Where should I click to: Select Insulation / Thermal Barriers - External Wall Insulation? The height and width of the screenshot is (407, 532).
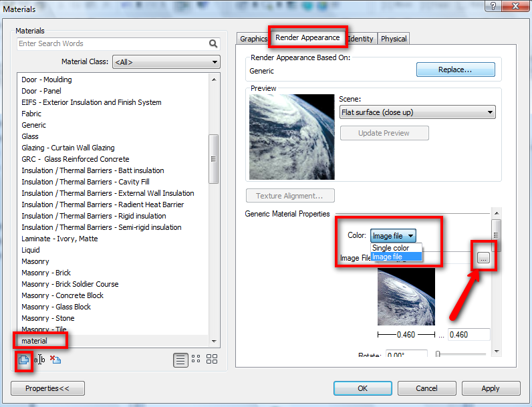click(x=108, y=193)
